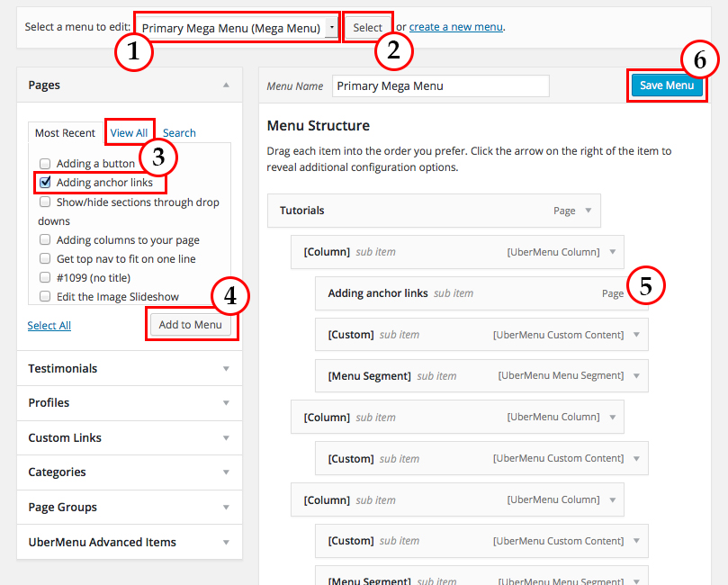Enable Edit the Image Slideshow checkbox
Image resolution: width=728 pixels, height=585 pixels.
[45, 297]
